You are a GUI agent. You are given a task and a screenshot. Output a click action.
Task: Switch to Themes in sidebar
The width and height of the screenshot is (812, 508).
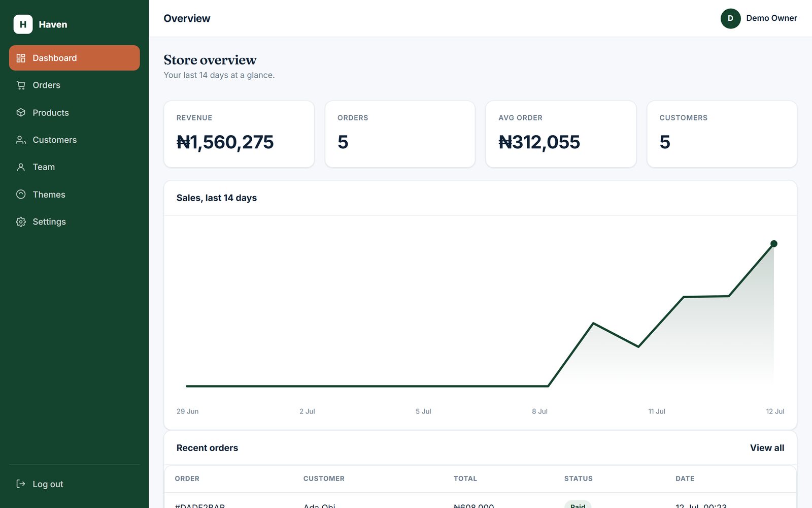74,194
